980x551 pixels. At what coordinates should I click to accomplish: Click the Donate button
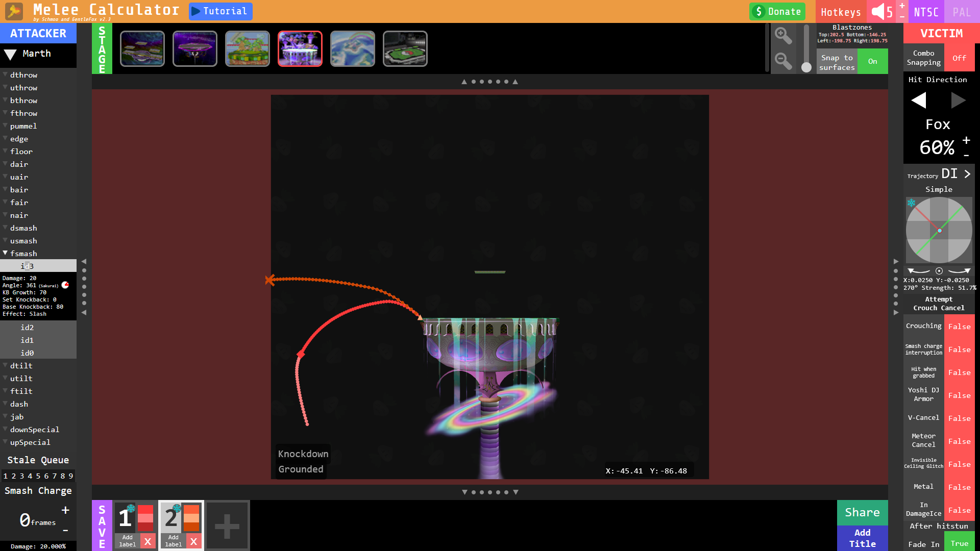tap(777, 11)
